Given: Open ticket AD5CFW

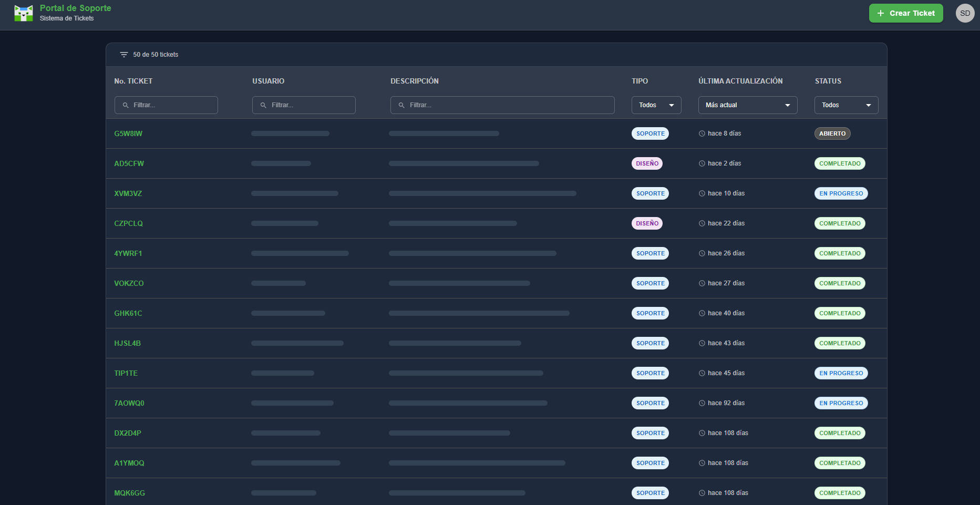Looking at the screenshot, I should pyautogui.click(x=129, y=163).
